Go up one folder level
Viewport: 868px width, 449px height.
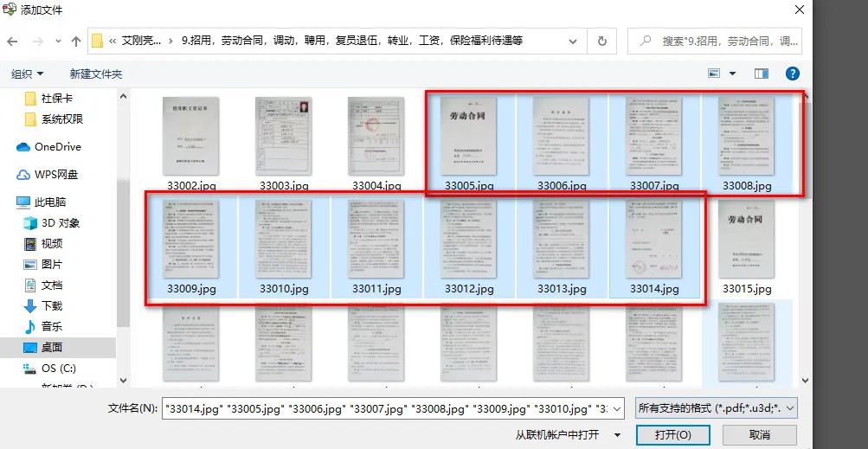pyautogui.click(x=76, y=41)
